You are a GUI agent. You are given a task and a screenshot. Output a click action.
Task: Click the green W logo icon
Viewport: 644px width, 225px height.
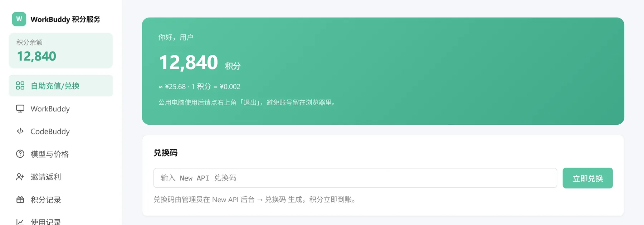click(x=19, y=19)
